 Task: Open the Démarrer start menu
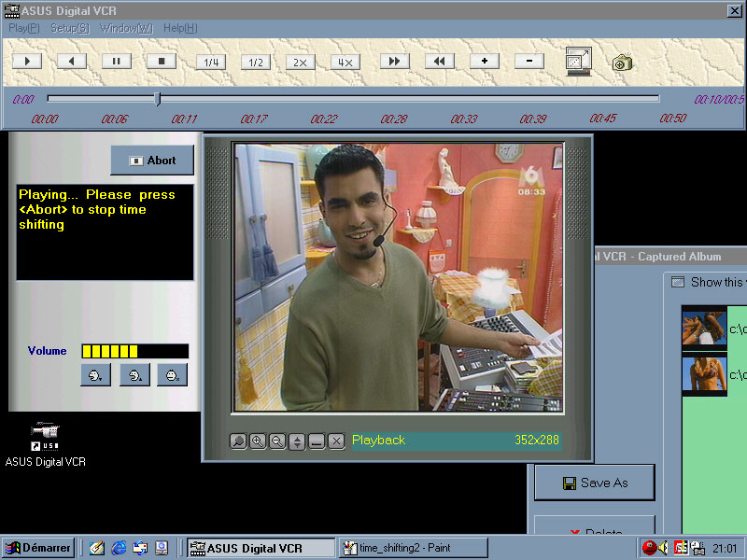click(x=38, y=548)
